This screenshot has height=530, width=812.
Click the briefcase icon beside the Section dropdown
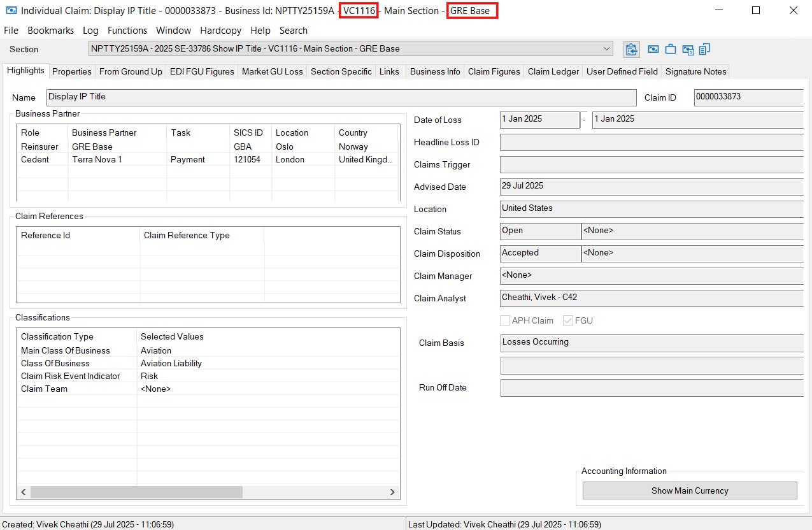coord(670,49)
